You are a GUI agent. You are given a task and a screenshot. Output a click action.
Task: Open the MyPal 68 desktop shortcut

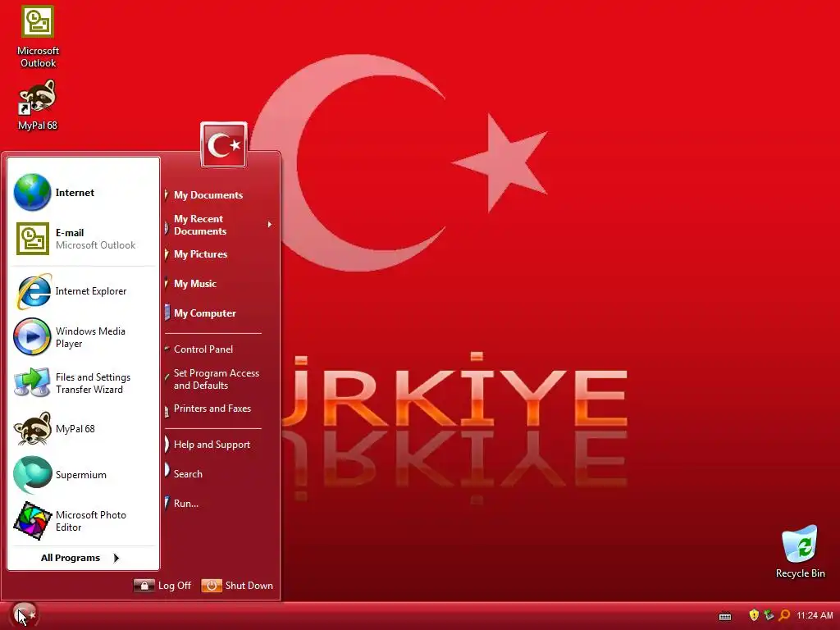[38, 106]
